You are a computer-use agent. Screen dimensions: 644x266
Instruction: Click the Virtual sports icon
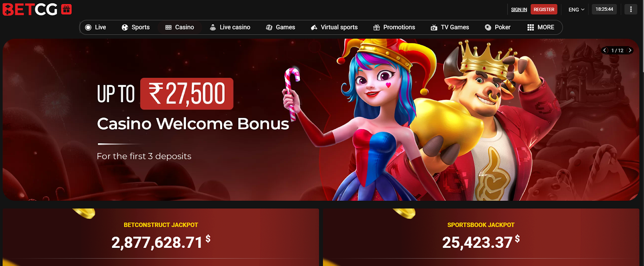pos(314,27)
